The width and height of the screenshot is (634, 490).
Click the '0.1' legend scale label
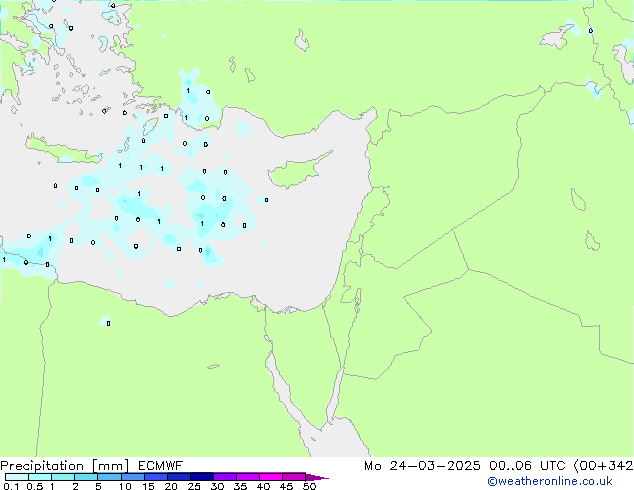click(x=11, y=486)
